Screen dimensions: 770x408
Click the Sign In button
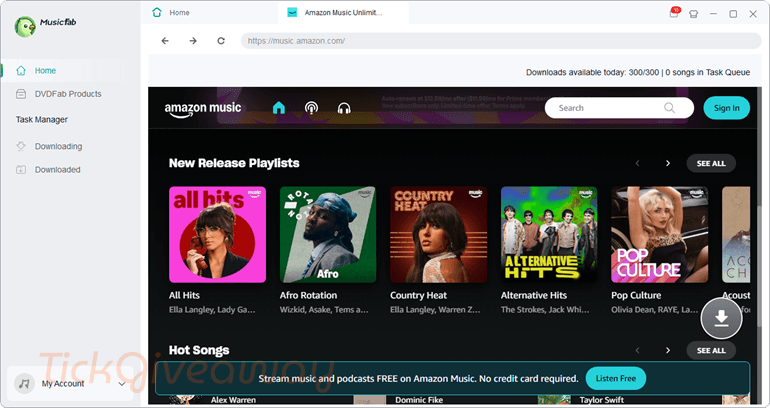726,108
